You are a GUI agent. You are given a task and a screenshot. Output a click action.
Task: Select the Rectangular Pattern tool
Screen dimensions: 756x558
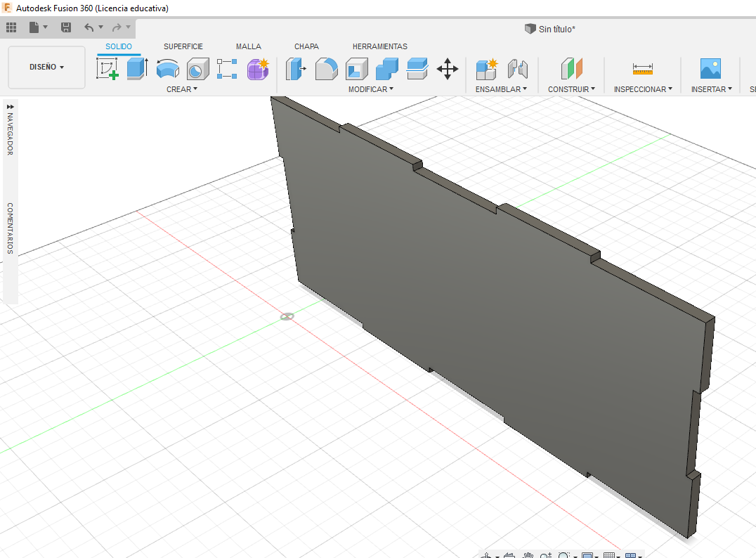click(227, 68)
